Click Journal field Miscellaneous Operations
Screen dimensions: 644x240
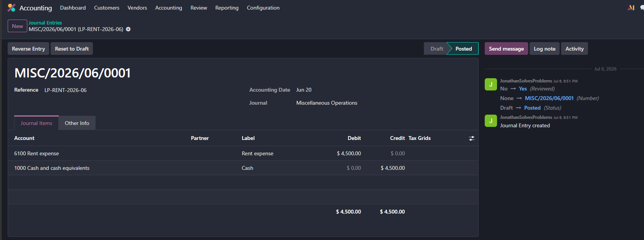coord(327,103)
